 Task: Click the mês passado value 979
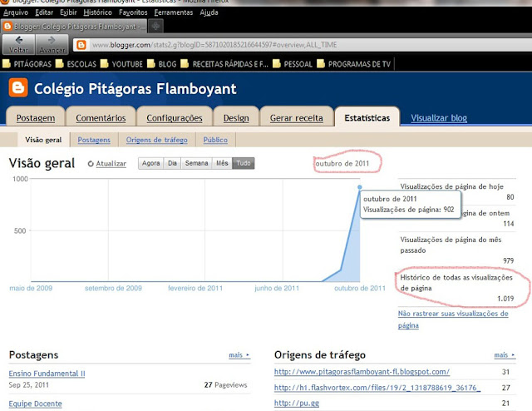point(508,261)
